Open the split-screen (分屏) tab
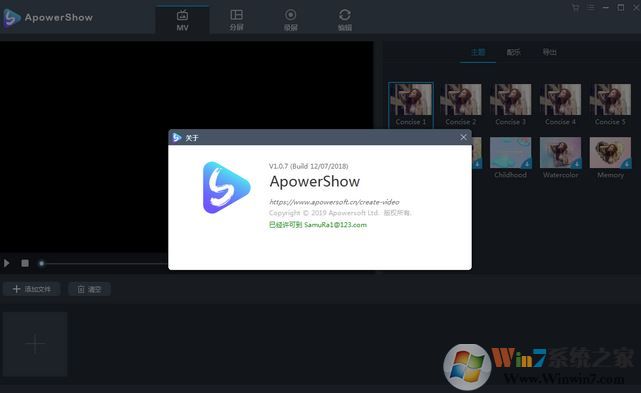Image resolution: width=641 pixels, height=393 pixels. coord(236,20)
